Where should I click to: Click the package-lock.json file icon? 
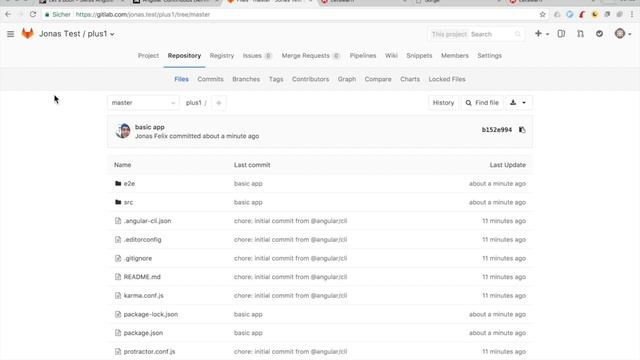click(x=118, y=314)
